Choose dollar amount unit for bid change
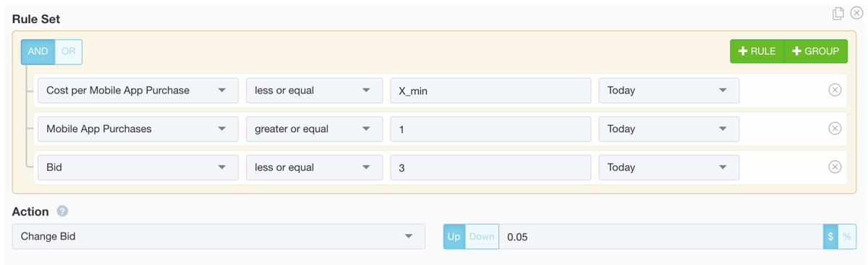Screen dimensions: 868x265 click(830, 237)
